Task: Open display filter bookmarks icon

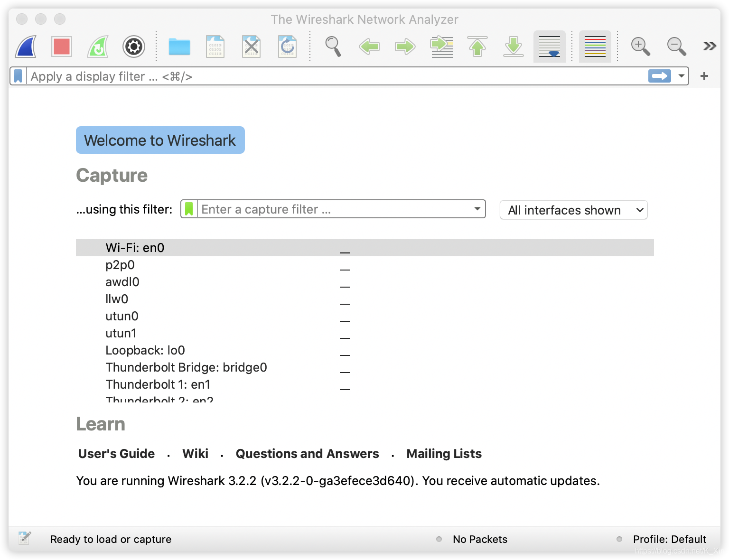Action: [x=18, y=76]
